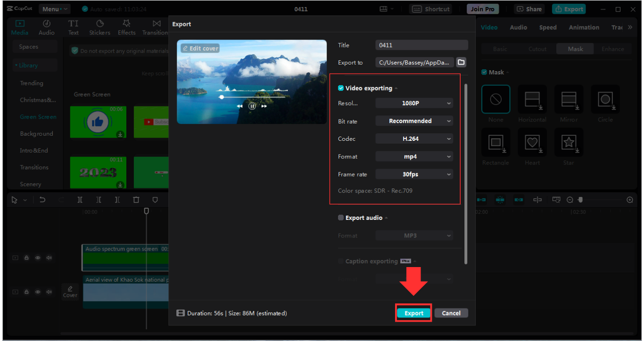This screenshot has height=341, width=644.
Task: Pause the cover preview playback
Action: point(252,106)
